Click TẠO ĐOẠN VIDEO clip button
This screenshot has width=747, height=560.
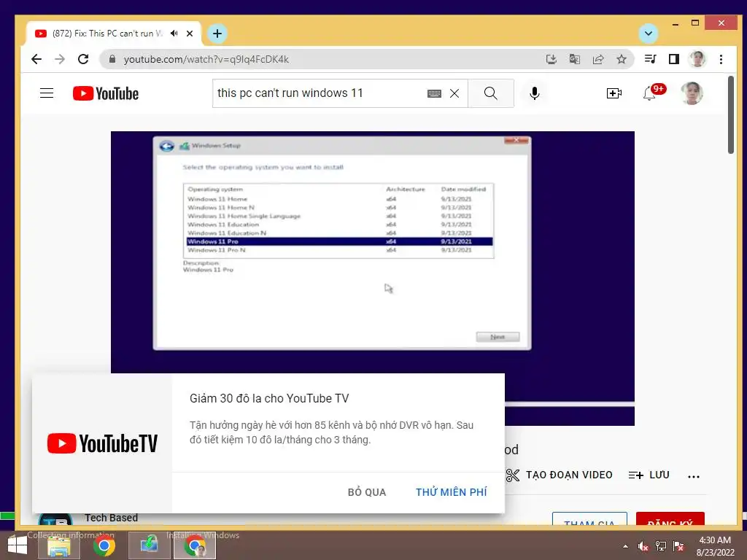tap(560, 475)
